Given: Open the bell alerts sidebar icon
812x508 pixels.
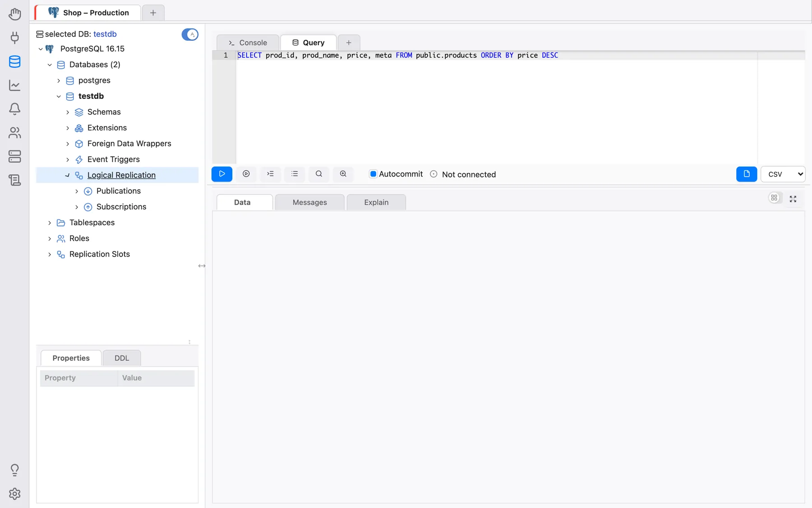Looking at the screenshot, I should click(x=14, y=109).
